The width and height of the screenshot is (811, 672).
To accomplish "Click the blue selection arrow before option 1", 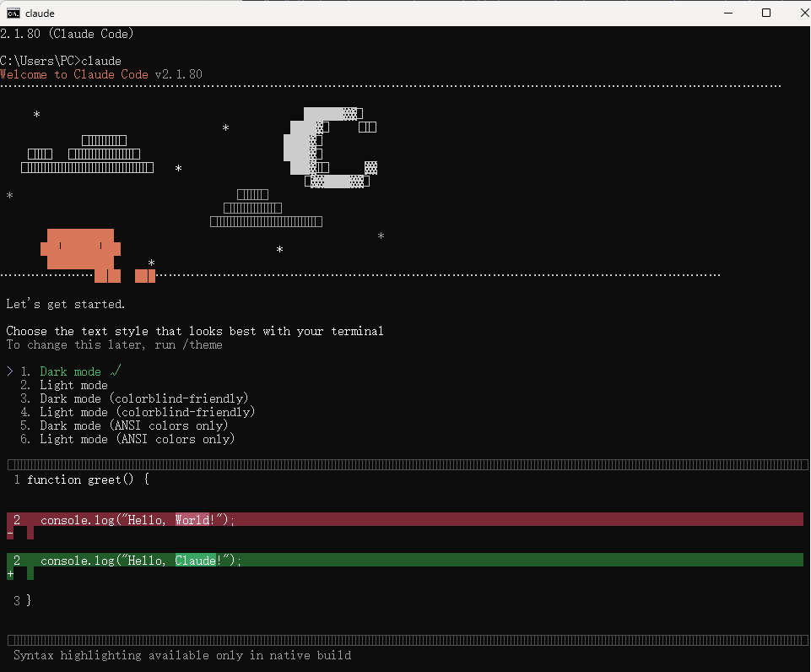I will (x=10, y=371).
